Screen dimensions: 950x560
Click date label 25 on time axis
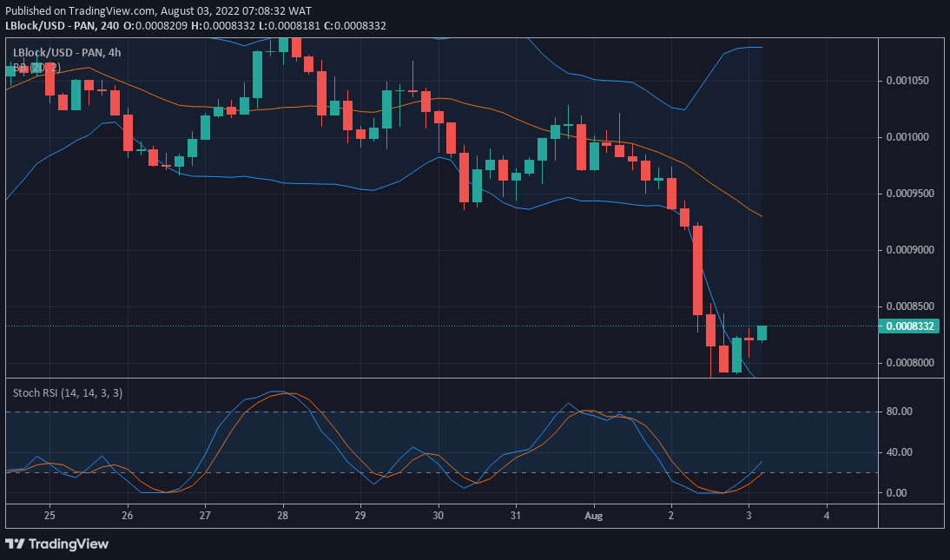[49, 516]
